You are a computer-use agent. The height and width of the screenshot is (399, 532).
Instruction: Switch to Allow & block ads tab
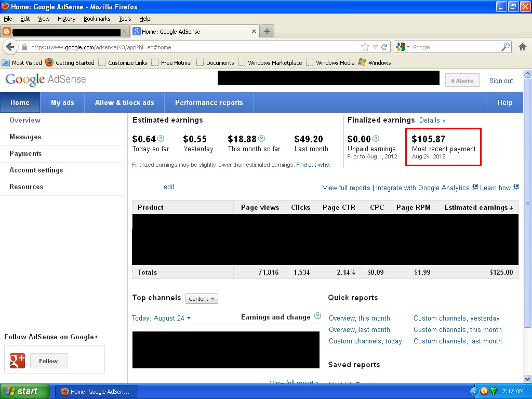pos(125,102)
